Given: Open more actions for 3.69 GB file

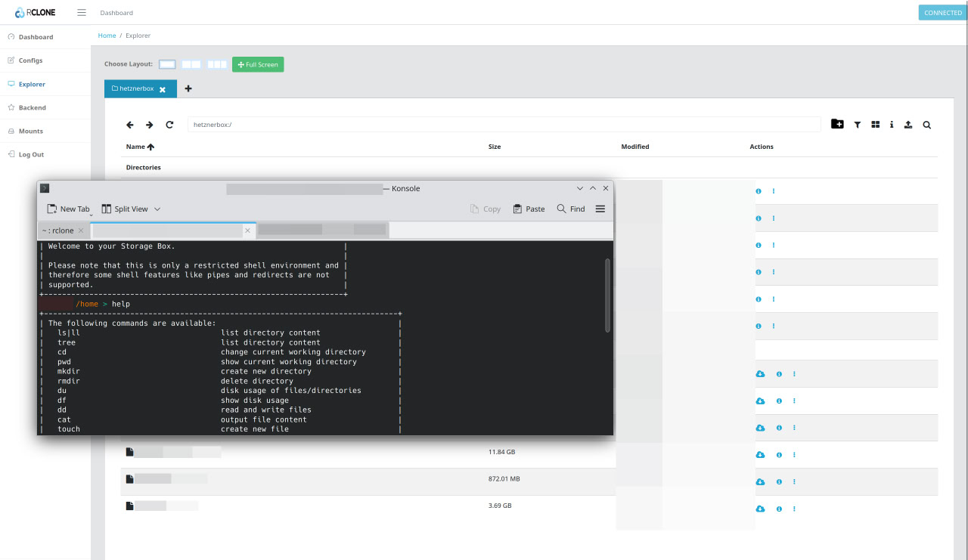Looking at the screenshot, I should click(794, 509).
